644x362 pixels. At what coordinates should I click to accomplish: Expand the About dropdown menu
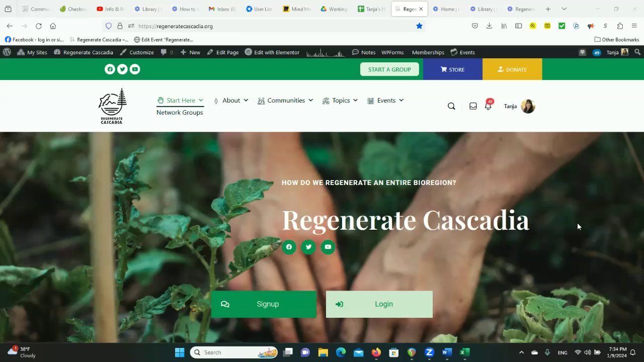pos(231,101)
